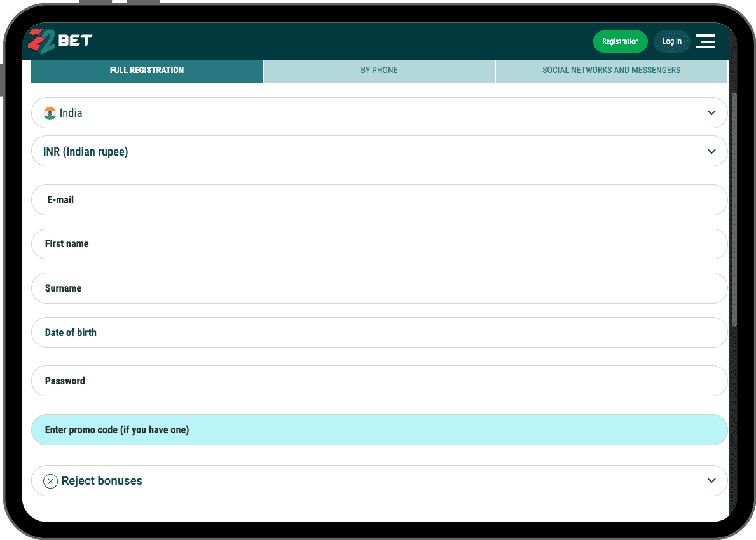Image resolution: width=756 pixels, height=540 pixels.
Task: Click the India flag icon
Action: [x=50, y=113]
